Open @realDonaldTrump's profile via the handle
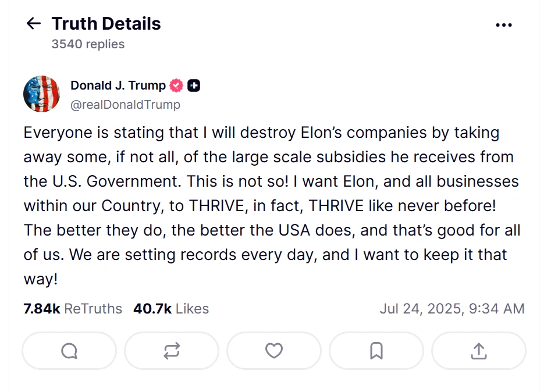551x392 pixels. point(125,105)
